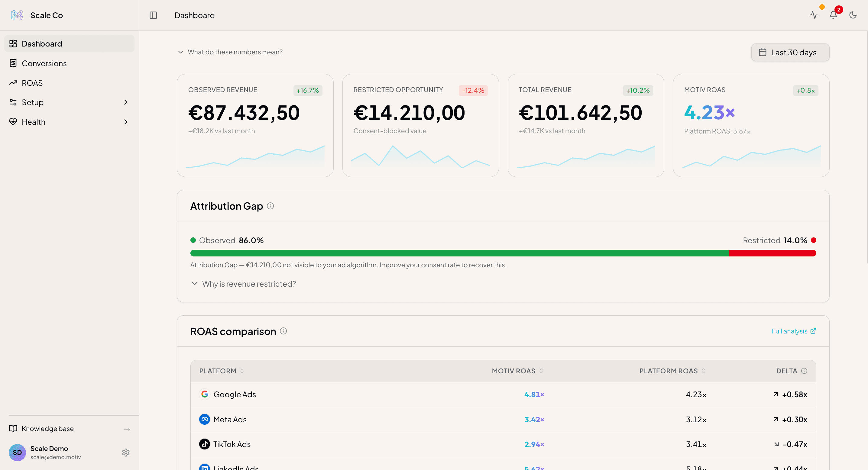Open the Full analysis link
Viewport: 868px width, 470px height.
pos(794,331)
